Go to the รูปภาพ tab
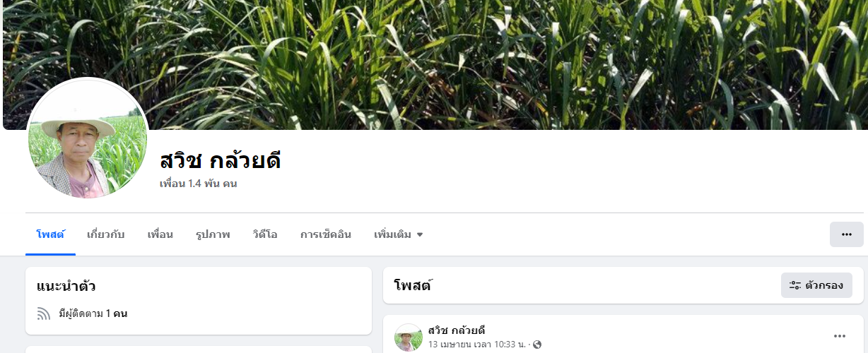 [213, 234]
